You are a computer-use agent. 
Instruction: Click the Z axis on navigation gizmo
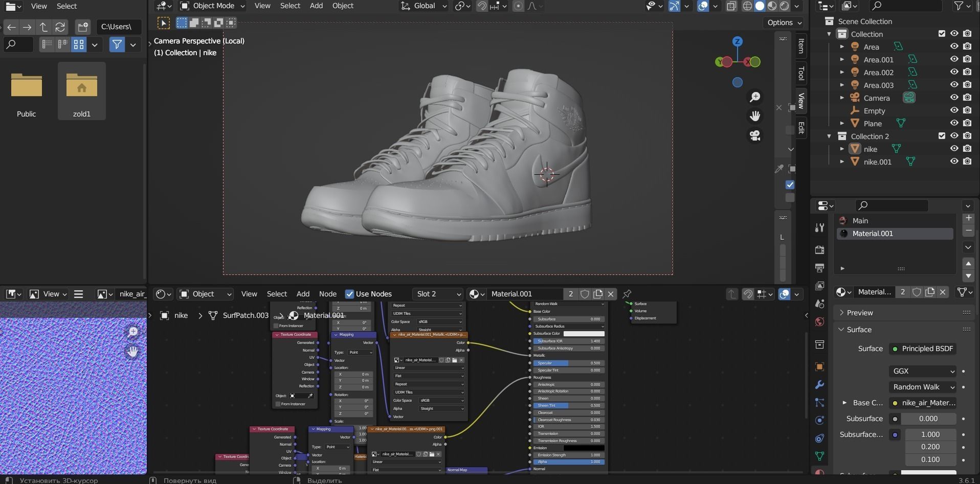click(737, 41)
